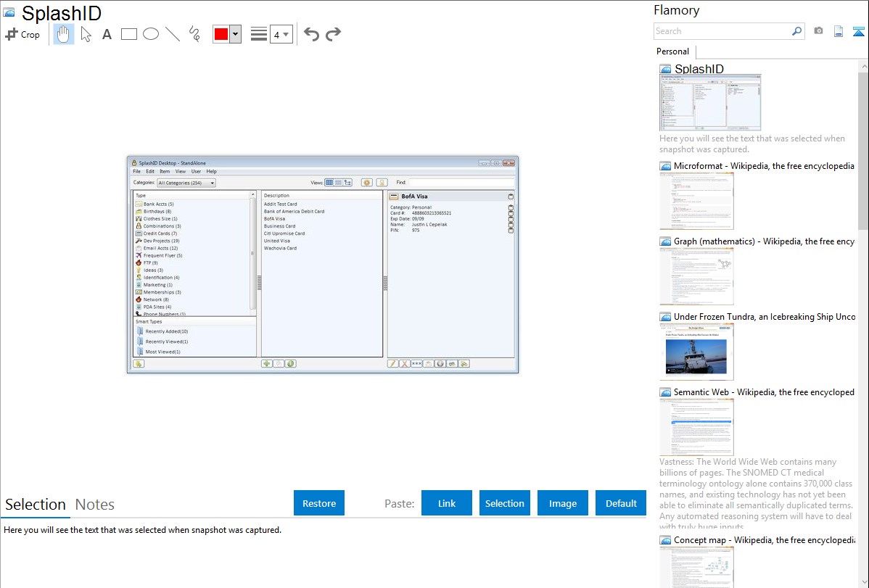Click the camera capture icon
The height and width of the screenshot is (588, 869).
[818, 31]
